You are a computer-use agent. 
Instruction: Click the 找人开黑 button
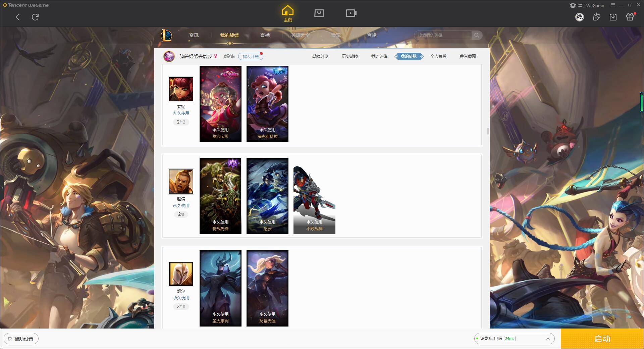coord(251,56)
